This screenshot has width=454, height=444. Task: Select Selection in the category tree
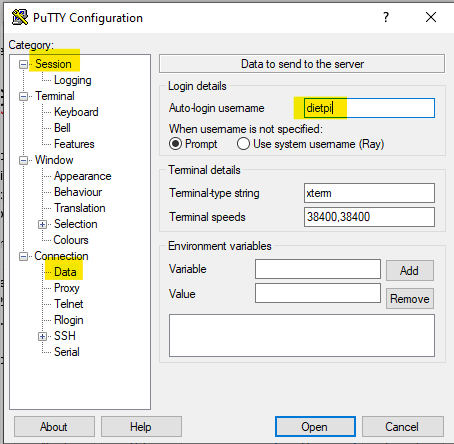(x=76, y=224)
